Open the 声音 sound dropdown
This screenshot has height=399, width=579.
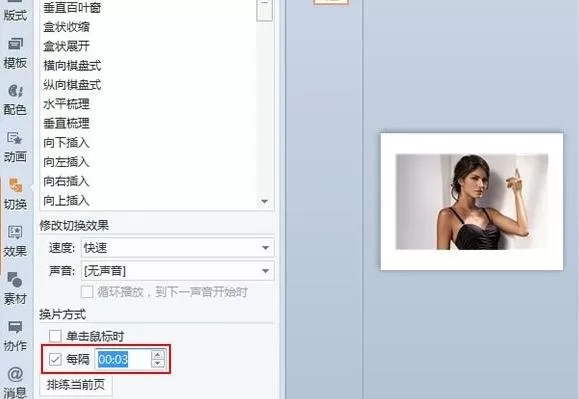(178, 271)
